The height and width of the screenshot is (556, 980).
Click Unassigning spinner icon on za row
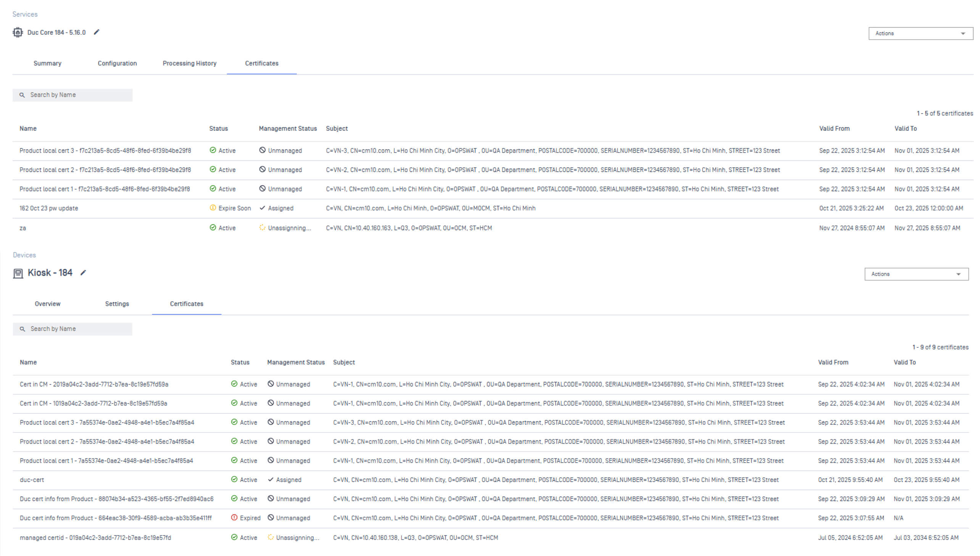[262, 228]
